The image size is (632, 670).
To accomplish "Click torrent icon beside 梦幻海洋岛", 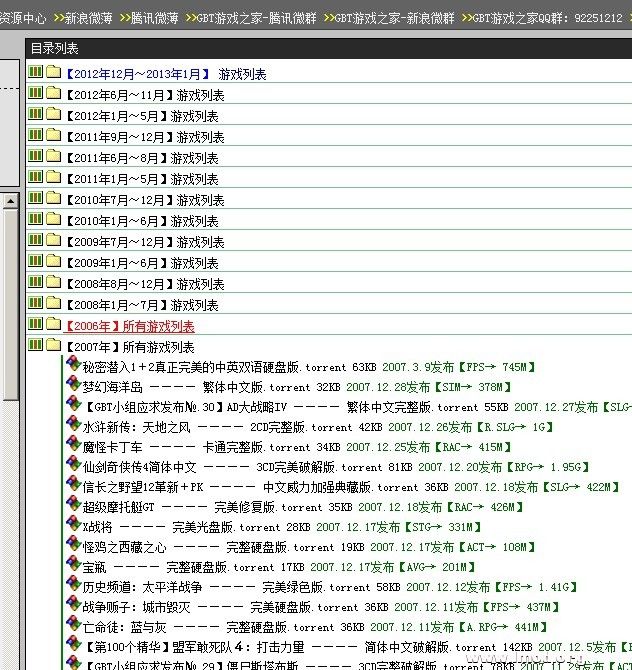I will (73, 385).
